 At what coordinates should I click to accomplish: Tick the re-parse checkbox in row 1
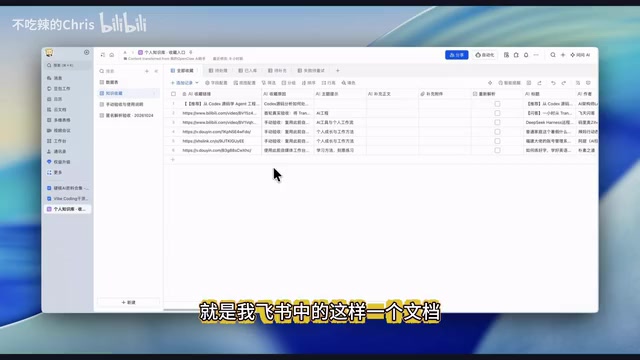(x=497, y=104)
